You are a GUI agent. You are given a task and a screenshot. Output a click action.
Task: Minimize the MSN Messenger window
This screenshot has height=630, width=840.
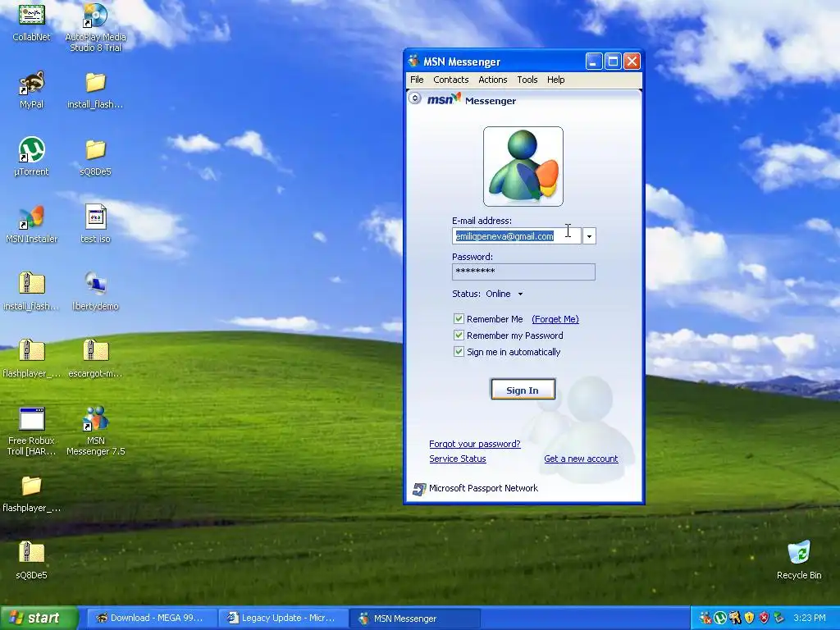[594, 62]
